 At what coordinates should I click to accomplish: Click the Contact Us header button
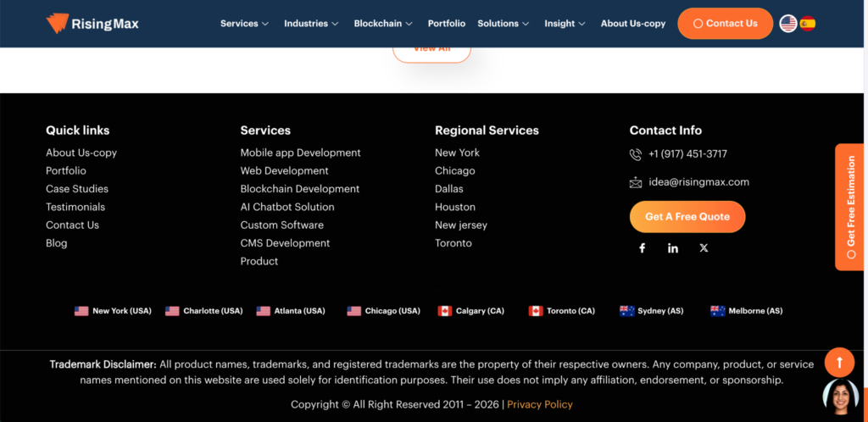coord(725,24)
